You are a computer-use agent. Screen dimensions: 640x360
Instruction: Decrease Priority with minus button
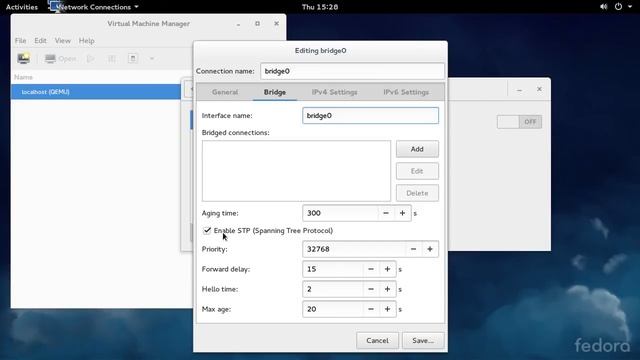click(413, 249)
